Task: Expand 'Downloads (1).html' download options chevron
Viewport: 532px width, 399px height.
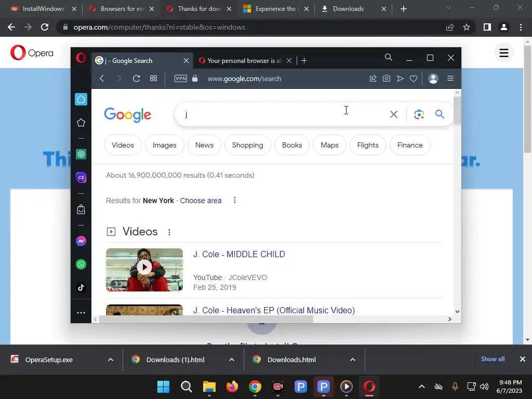Action: coord(232,360)
